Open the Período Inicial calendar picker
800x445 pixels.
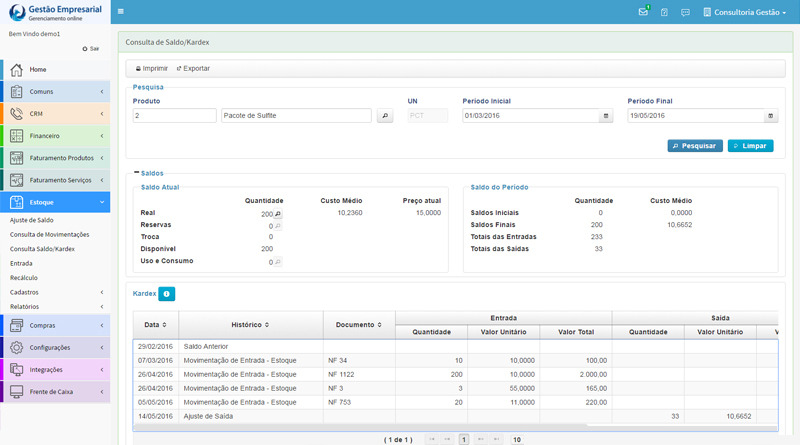tap(605, 116)
